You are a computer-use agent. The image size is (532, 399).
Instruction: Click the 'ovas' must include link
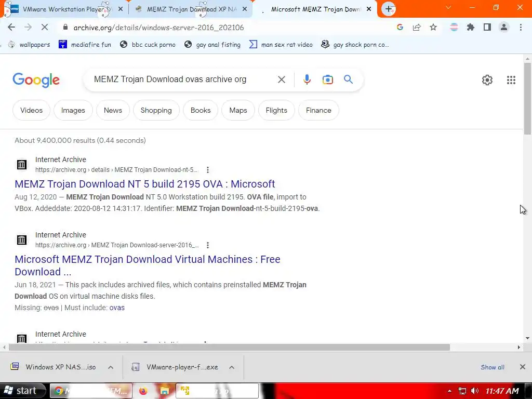pyautogui.click(x=117, y=308)
